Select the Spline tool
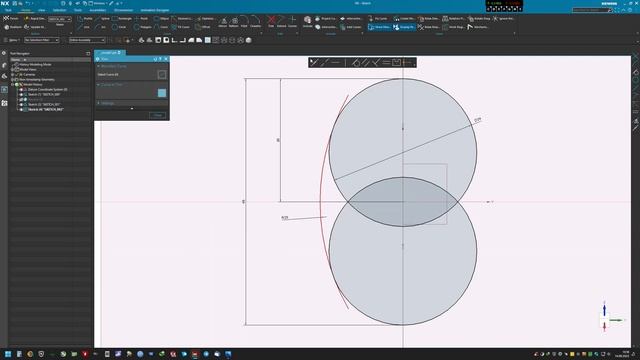The width and height of the screenshot is (640, 360). point(102,18)
